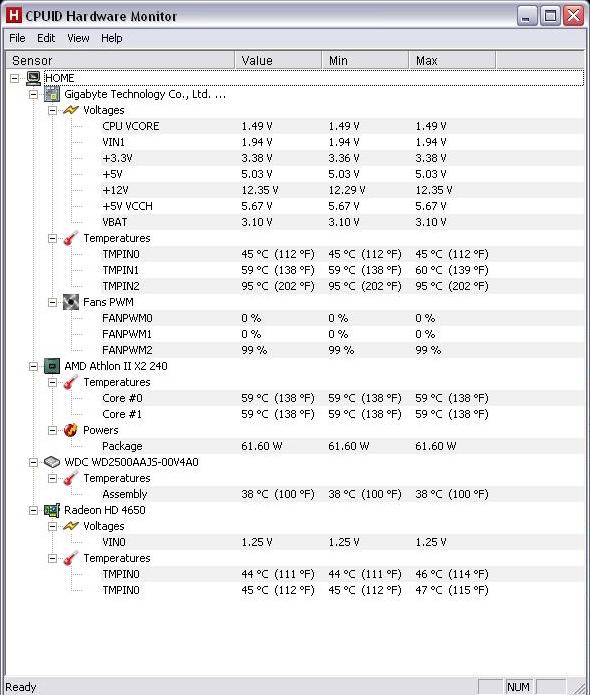Click the HOME computer icon

[x=33, y=78]
